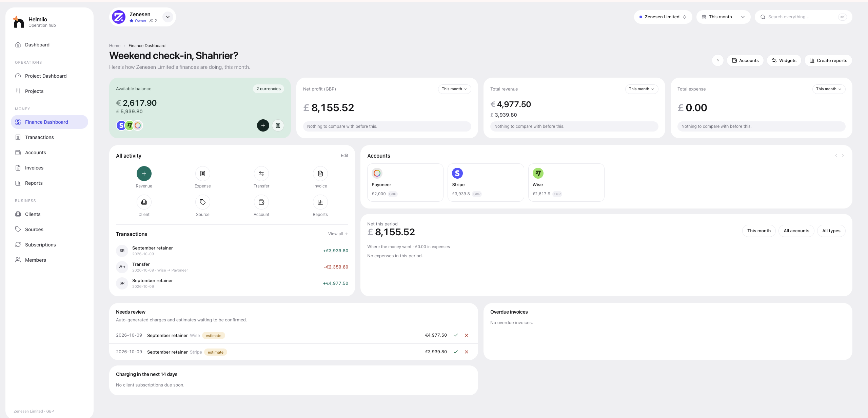The height and width of the screenshot is (418, 868).
Task: Click View all transactions link
Action: coord(338,234)
